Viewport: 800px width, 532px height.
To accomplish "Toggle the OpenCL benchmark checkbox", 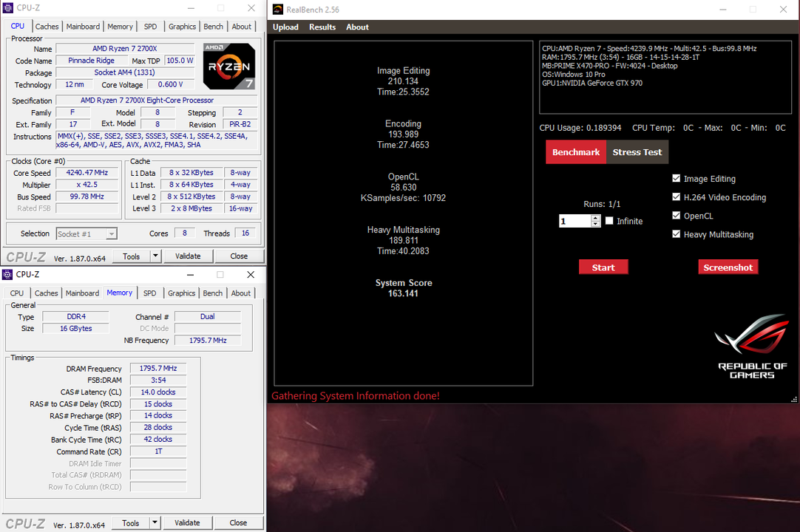I will 677,215.
